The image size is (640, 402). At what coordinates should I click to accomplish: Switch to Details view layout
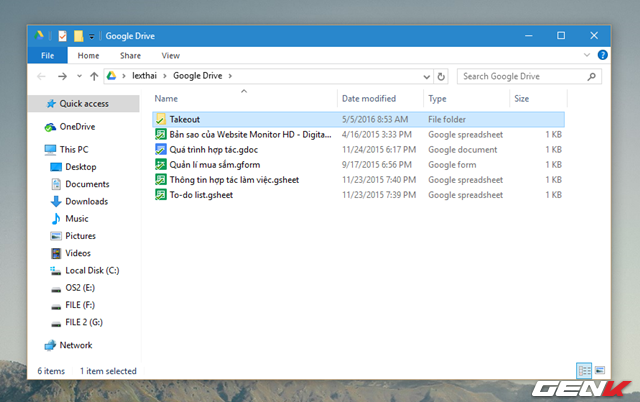pos(584,371)
